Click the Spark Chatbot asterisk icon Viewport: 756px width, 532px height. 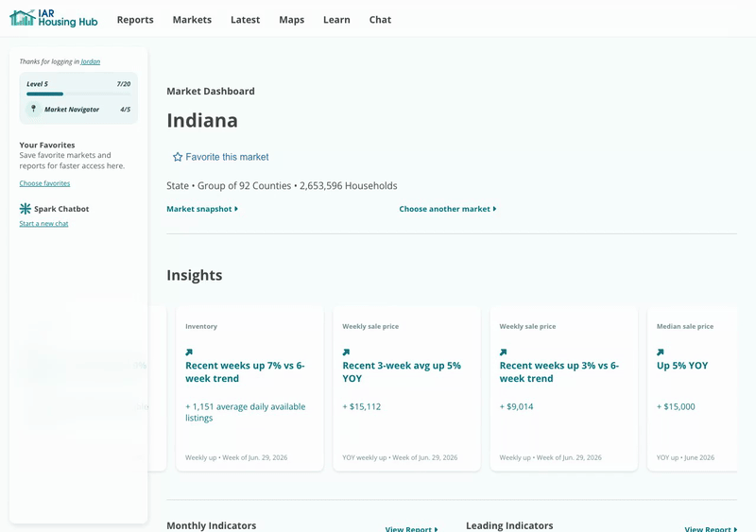pos(26,209)
